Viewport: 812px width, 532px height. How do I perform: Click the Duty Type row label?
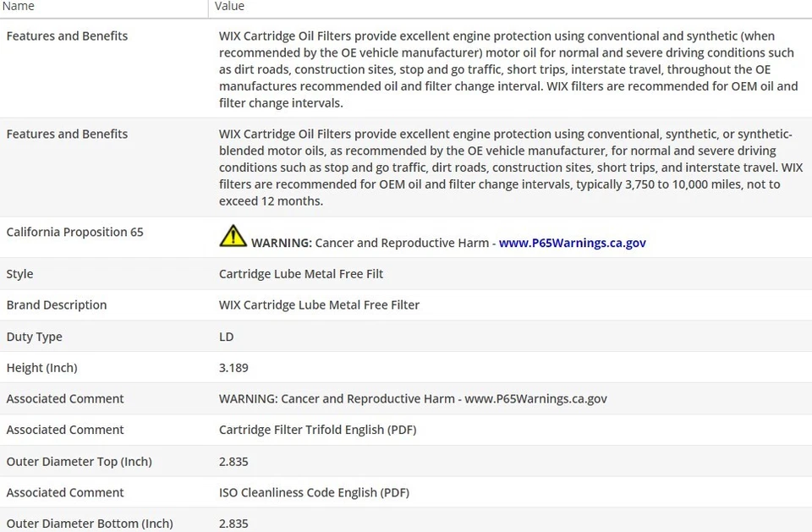pyautogui.click(x=34, y=337)
